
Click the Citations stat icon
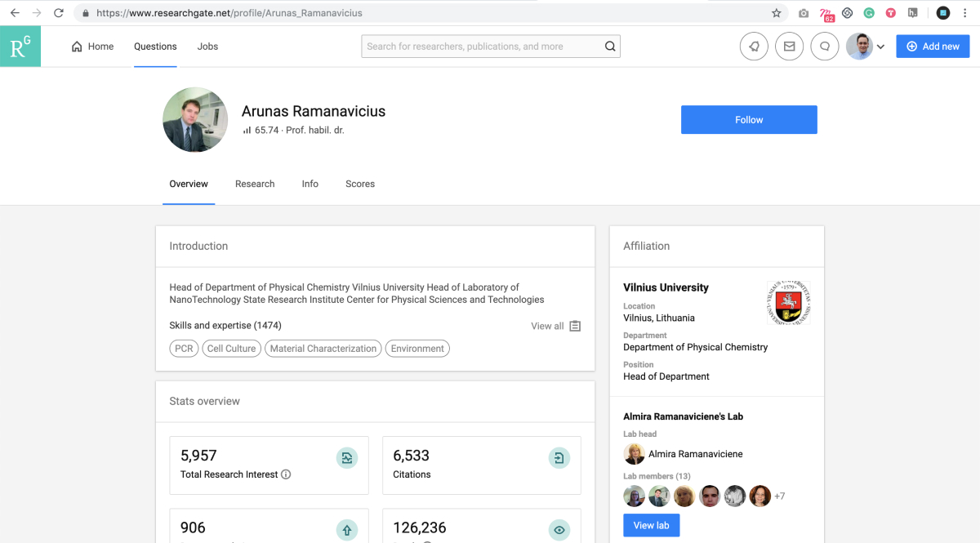559,458
